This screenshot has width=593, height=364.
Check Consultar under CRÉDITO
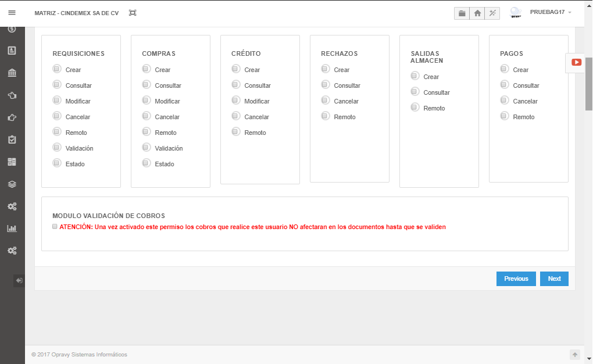(x=235, y=84)
